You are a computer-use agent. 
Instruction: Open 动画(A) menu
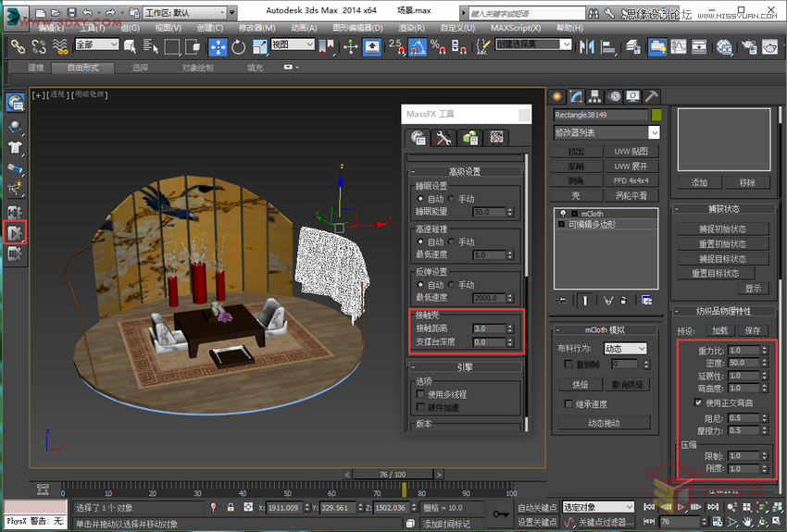(x=304, y=28)
